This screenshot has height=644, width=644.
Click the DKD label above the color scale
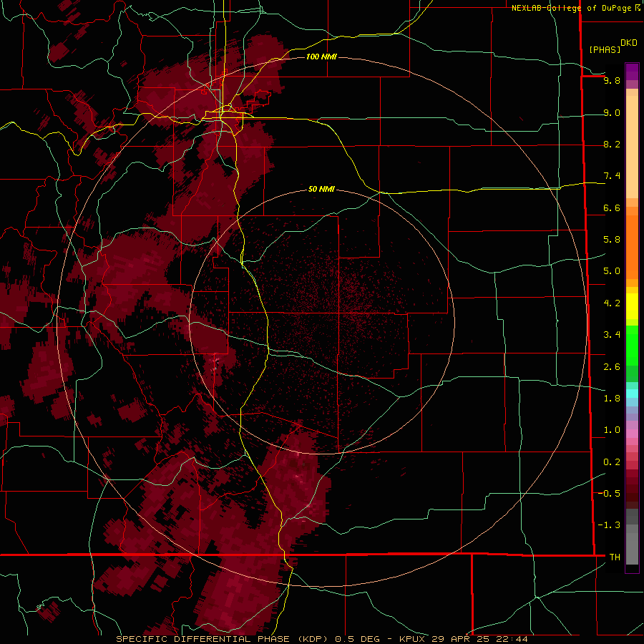pos(629,43)
